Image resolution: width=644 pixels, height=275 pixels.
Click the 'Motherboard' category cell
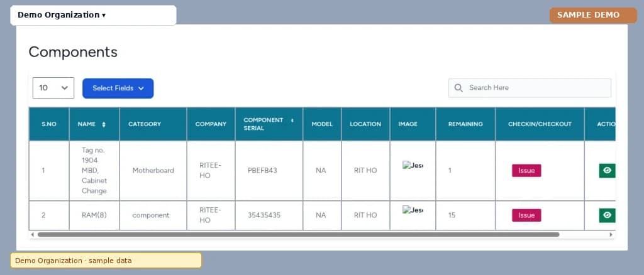(153, 171)
